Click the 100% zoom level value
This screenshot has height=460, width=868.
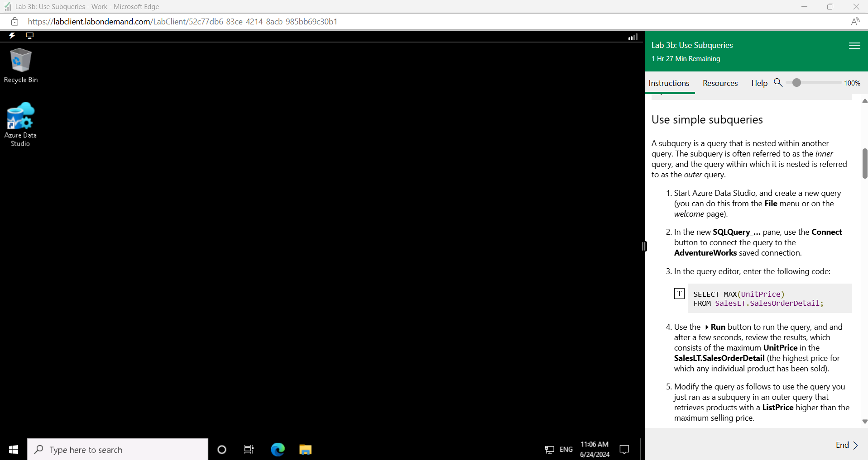pyautogui.click(x=852, y=83)
